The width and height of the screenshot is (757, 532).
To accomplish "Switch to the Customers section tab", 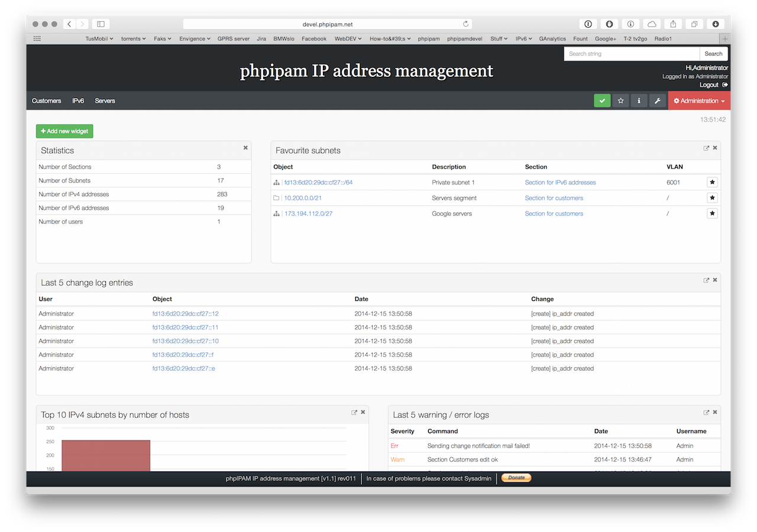I will click(x=46, y=100).
